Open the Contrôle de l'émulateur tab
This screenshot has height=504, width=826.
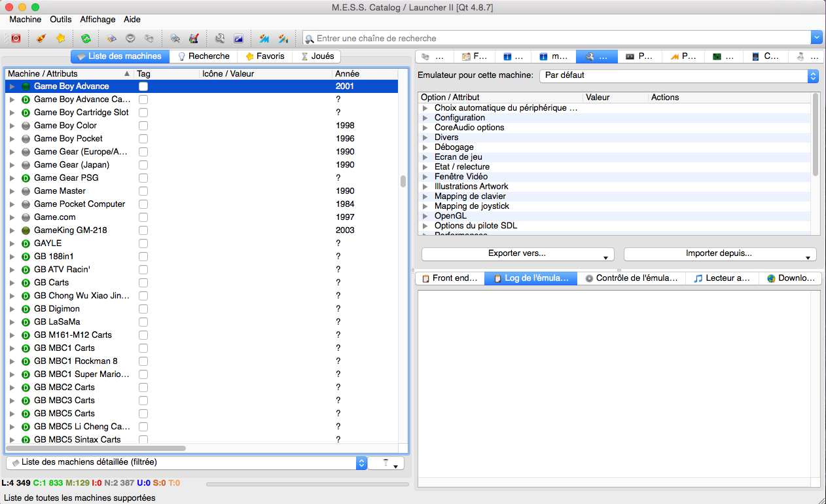(x=631, y=278)
